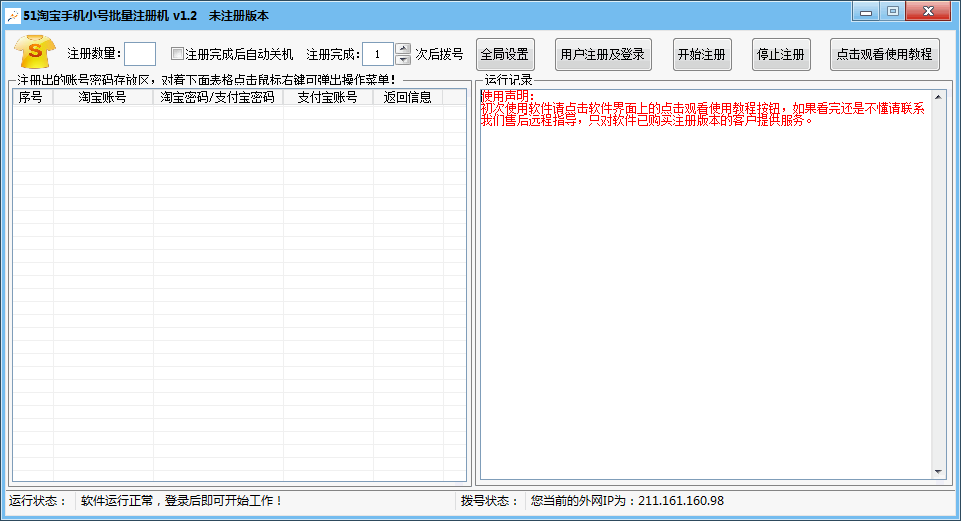Click 停止注册 to stop registration

781,55
